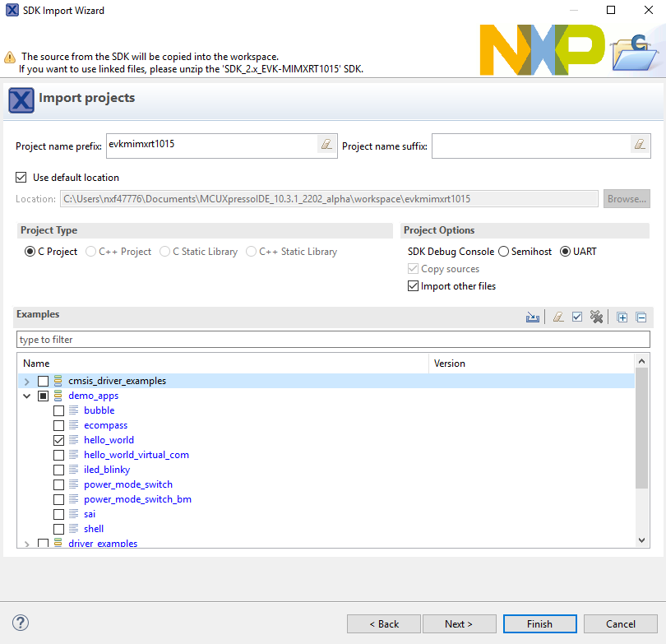Uncheck Use default location
This screenshot has width=666, height=644.
tap(21, 178)
